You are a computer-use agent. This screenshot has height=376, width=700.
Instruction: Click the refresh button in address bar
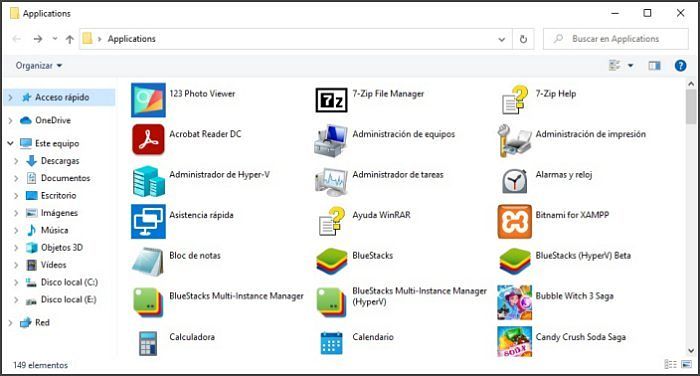523,39
